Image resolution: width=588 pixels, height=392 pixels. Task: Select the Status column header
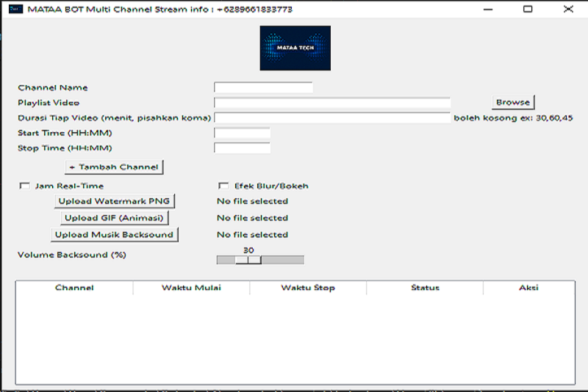[x=425, y=288]
